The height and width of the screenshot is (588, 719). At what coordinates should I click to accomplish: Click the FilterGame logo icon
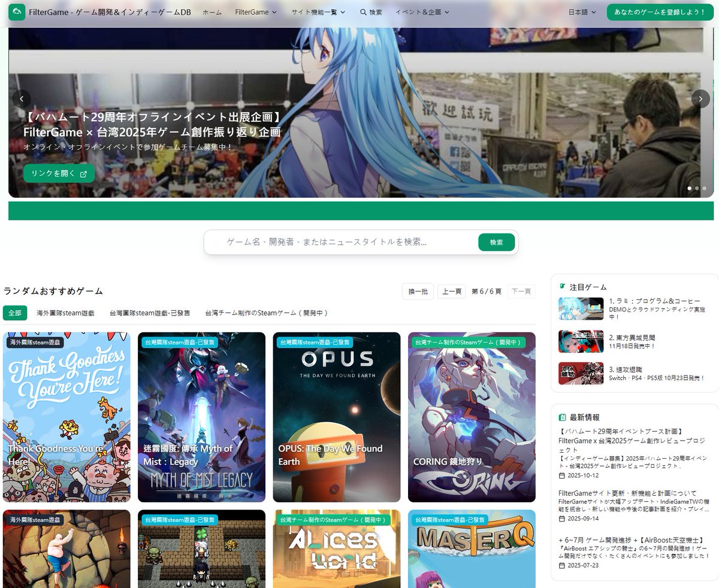[17, 12]
